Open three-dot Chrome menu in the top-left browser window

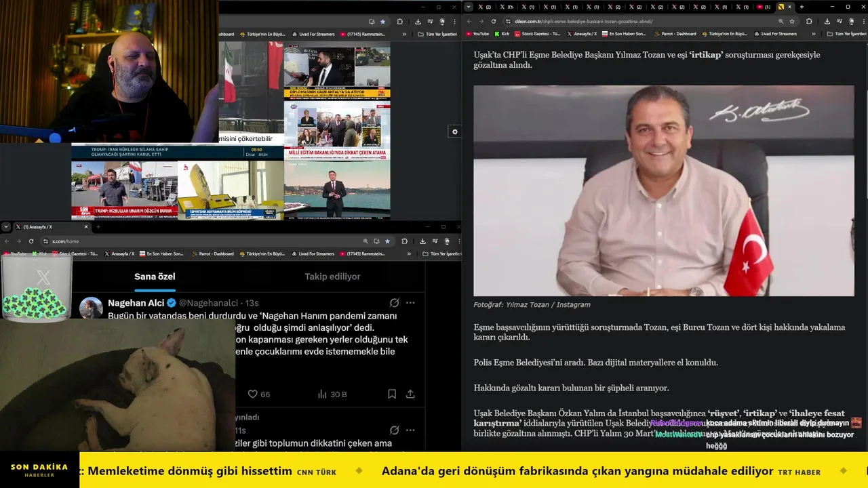456,22
